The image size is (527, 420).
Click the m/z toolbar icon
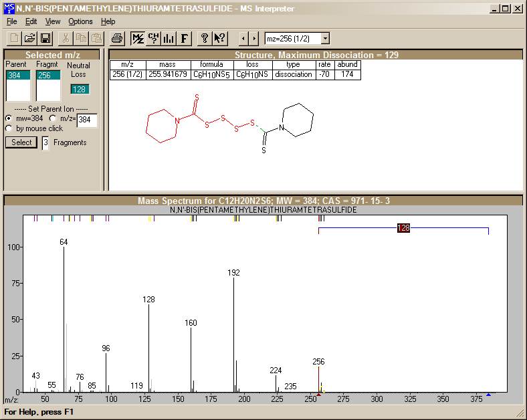coord(138,38)
